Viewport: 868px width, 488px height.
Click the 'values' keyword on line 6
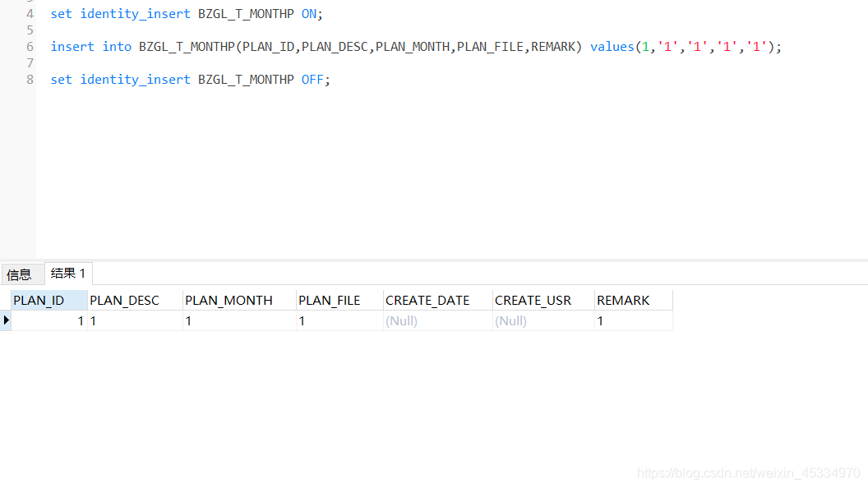pyautogui.click(x=612, y=47)
